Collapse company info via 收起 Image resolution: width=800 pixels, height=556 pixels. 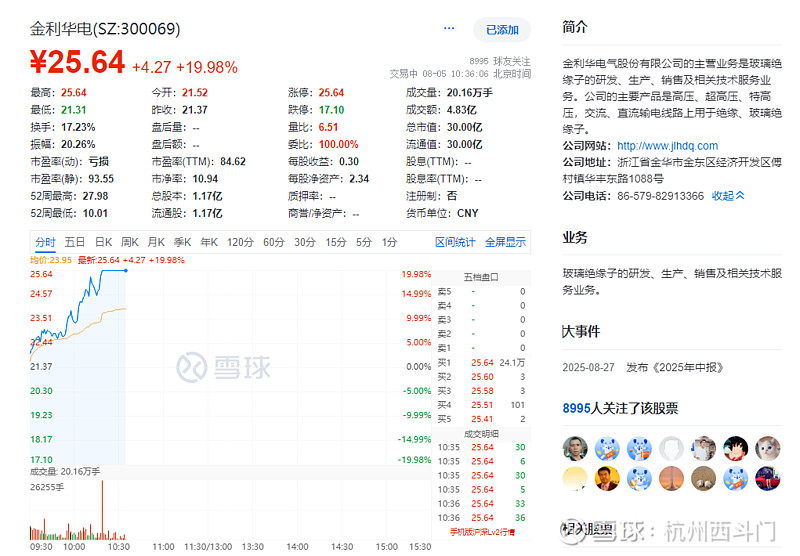pos(728,196)
